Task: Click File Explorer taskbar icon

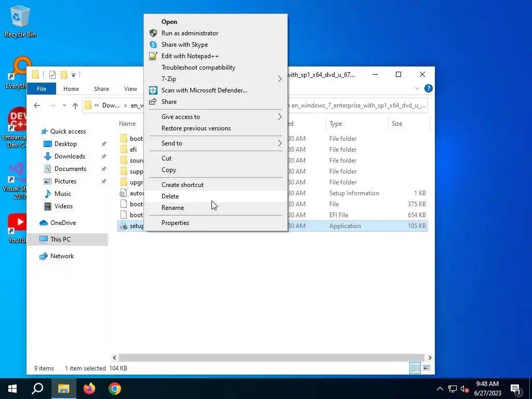Action: click(64, 389)
